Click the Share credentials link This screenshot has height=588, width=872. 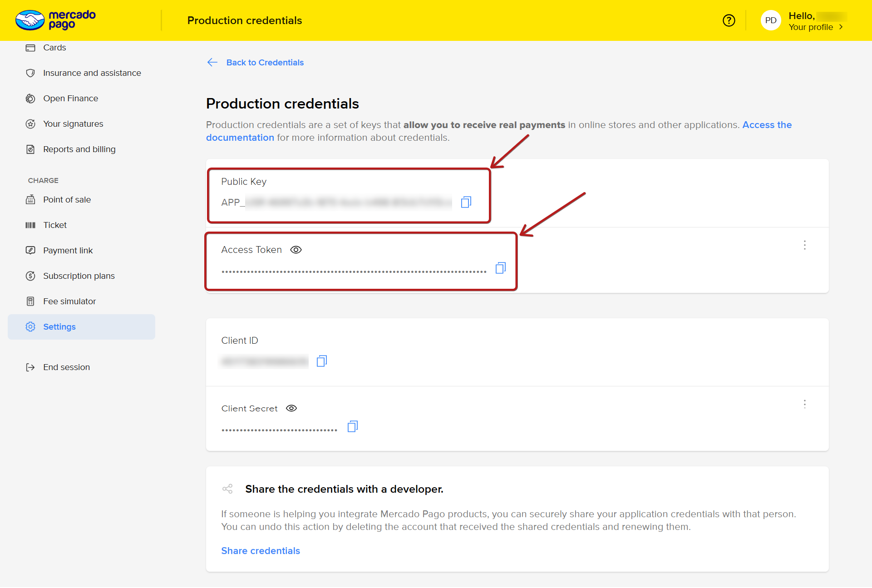tap(261, 550)
